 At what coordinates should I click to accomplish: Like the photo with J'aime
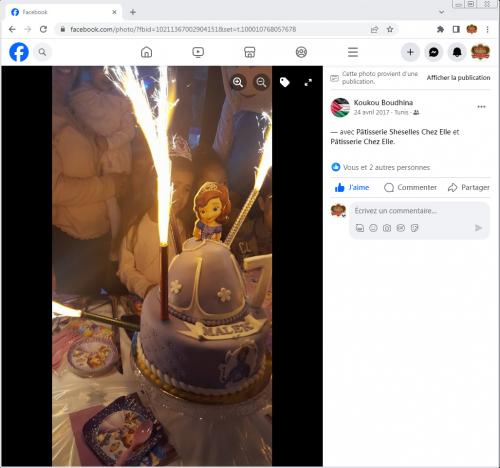pos(352,187)
